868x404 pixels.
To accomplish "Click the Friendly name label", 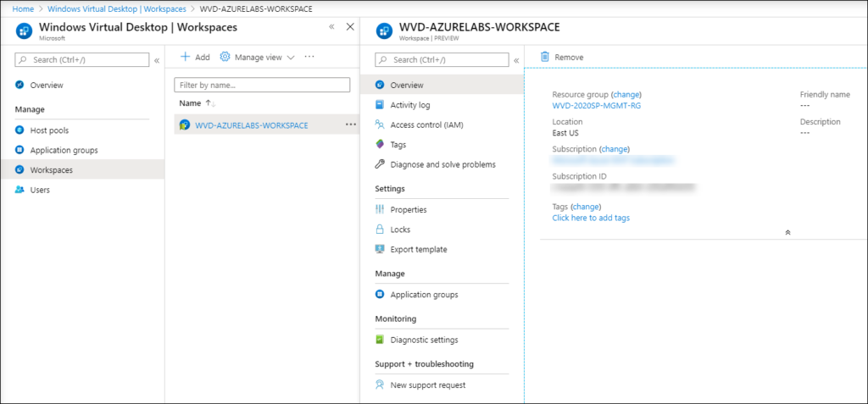I will click(825, 95).
